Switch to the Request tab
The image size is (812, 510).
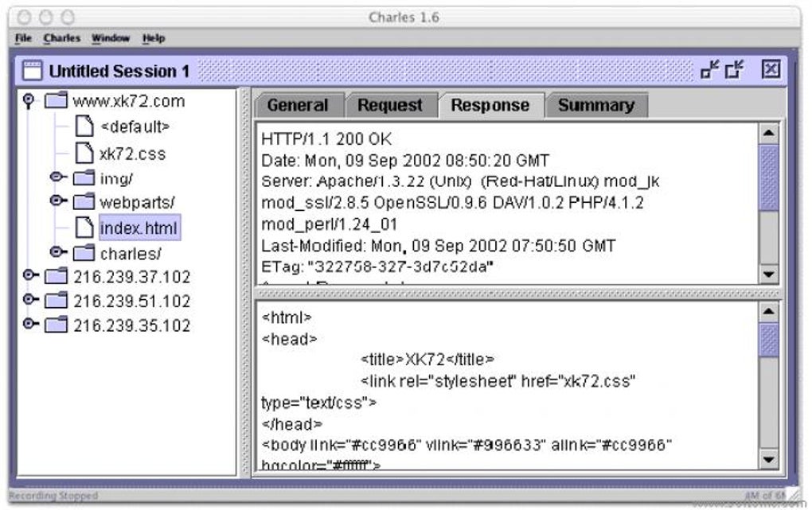point(390,105)
